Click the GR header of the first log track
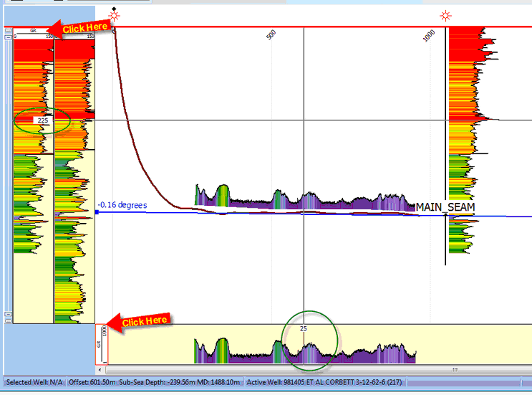 click(34, 32)
